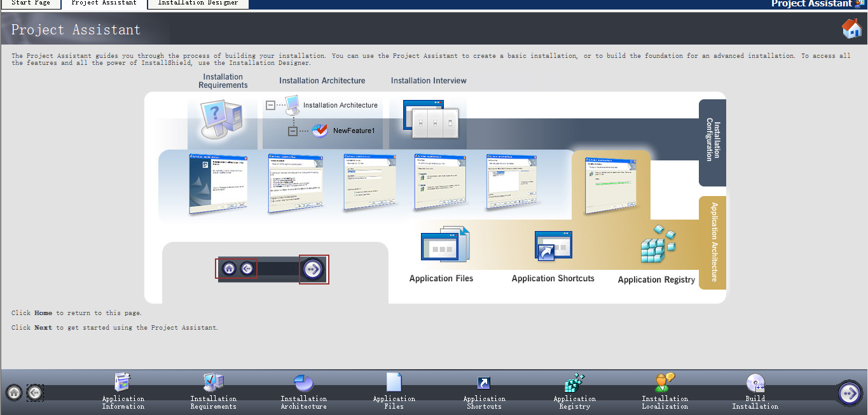Collapse the NewFeature1 tree node
The height and width of the screenshot is (415, 868).
(x=293, y=131)
